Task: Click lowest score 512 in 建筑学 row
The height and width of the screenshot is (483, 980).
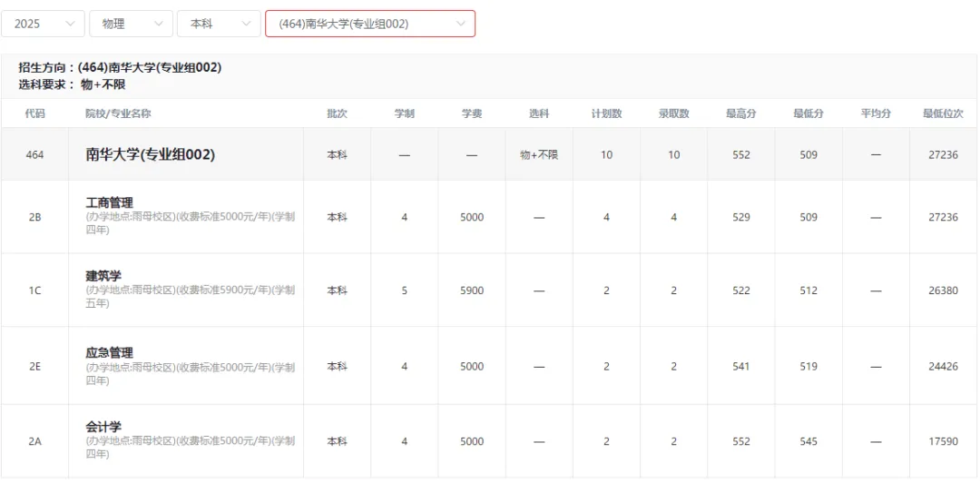Action: pyautogui.click(x=808, y=291)
